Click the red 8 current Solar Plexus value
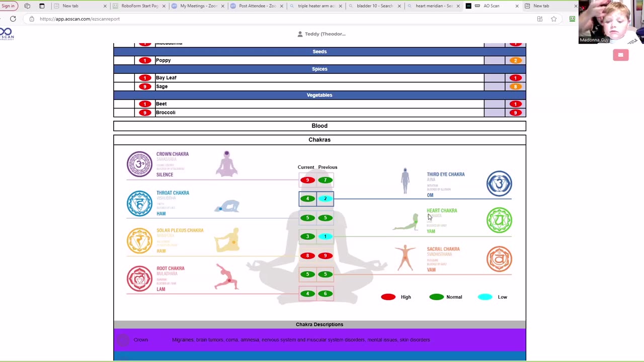Image resolution: width=644 pixels, height=362 pixels. coord(307,255)
